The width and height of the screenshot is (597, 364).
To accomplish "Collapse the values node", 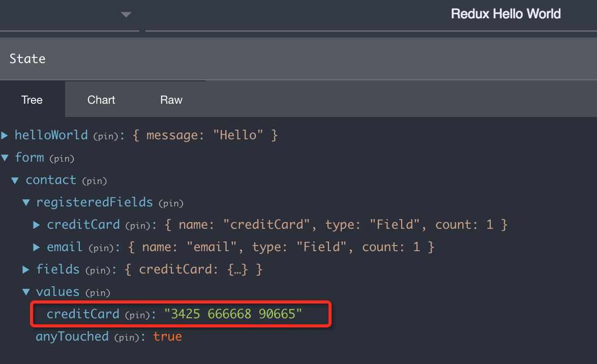I will 26,292.
